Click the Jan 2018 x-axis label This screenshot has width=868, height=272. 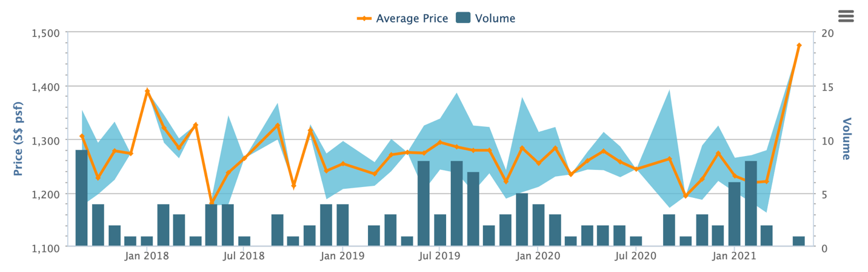pos(147,256)
